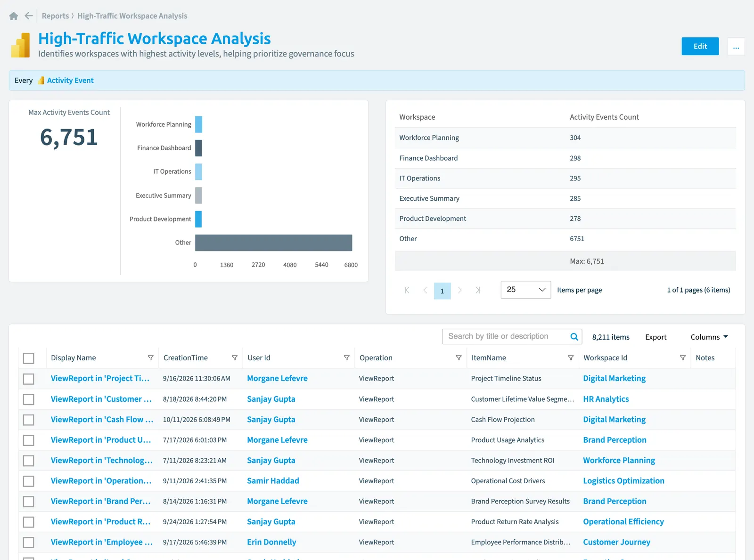Open filter for CreationTime column
This screenshot has width=754, height=560.
234,358
